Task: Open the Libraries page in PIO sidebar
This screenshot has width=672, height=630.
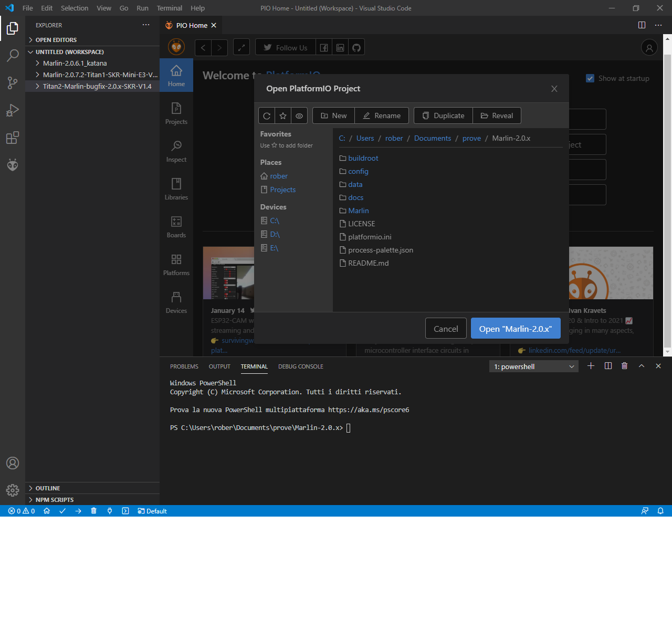Action: 176,189
